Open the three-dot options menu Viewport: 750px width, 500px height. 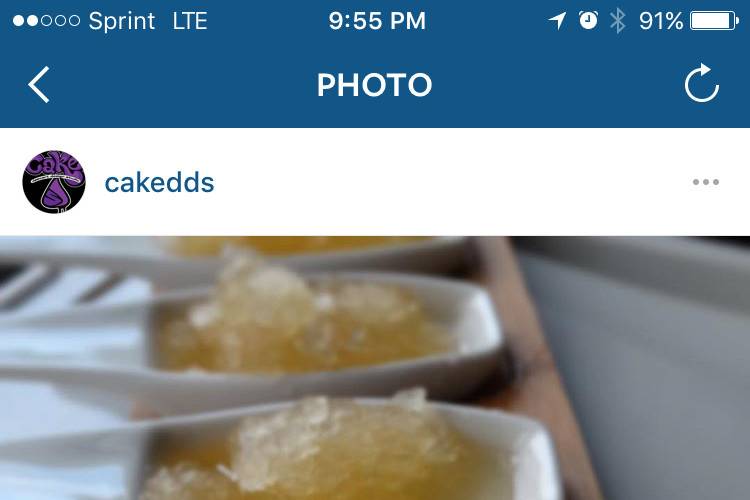pos(706,182)
